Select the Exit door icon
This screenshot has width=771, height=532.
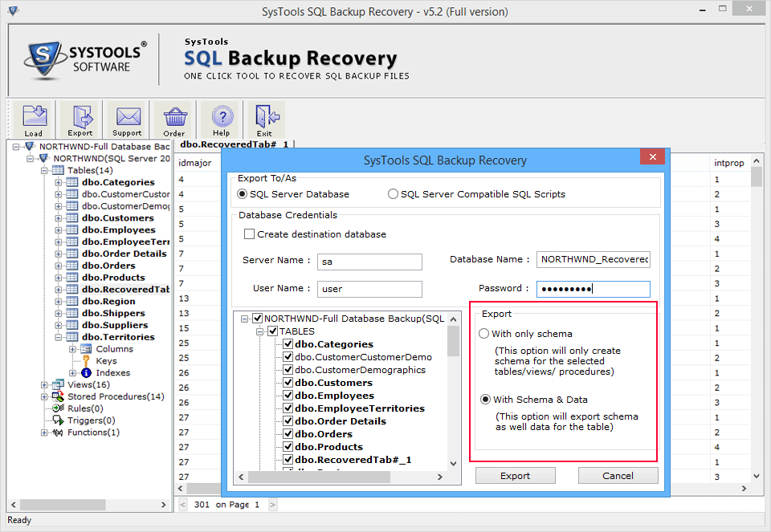266,120
